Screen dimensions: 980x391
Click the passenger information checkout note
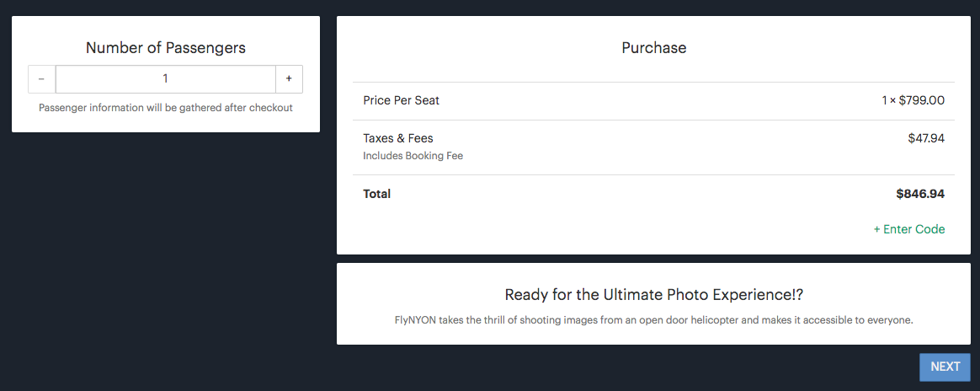tap(166, 108)
